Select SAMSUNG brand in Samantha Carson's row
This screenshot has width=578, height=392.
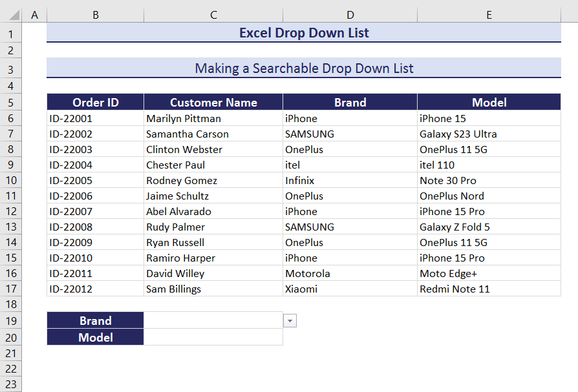tap(350, 134)
